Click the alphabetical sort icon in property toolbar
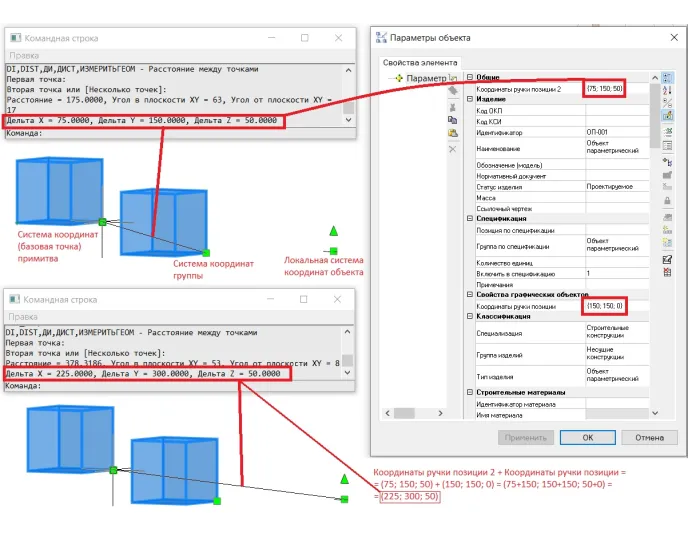This screenshot has height=537, width=688. pyautogui.click(x=667, y=90)
